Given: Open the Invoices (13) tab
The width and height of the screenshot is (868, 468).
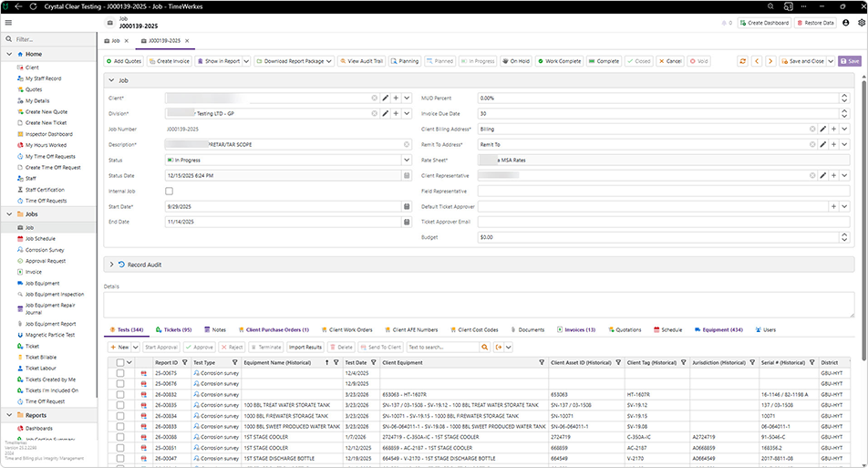Looking at the screenshot, I should pos(575,330).
